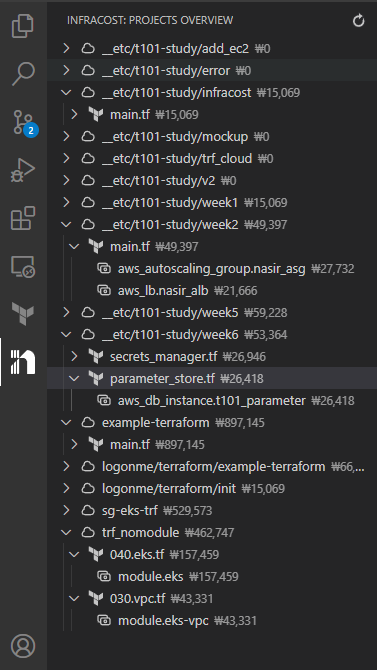The height and width of the screenshot is (670, 377).
Task: Open Source Control with 2 changes
Action: pos(25,122)
